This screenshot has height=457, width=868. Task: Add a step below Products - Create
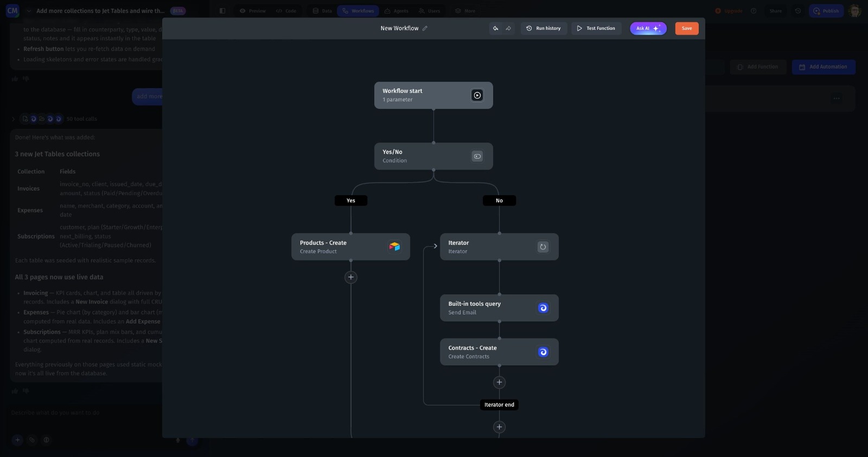[x=351, y=277]
